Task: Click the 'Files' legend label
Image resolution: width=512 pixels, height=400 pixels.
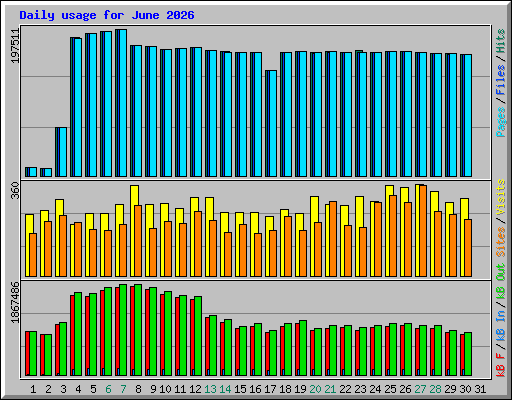Action: click(501, 80)
